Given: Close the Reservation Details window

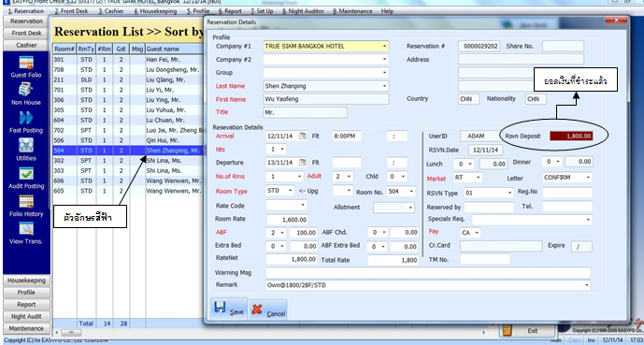Looking at the screenshot, I should tap(615, 21).
